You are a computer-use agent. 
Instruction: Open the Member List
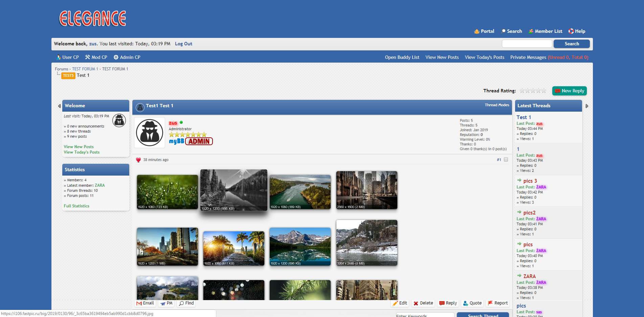[545, 31]
